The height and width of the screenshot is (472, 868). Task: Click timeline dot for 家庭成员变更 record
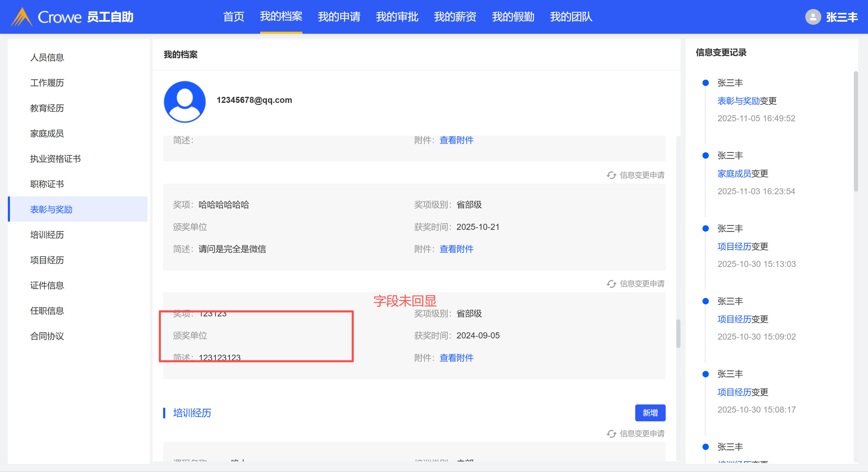point(705,156)
